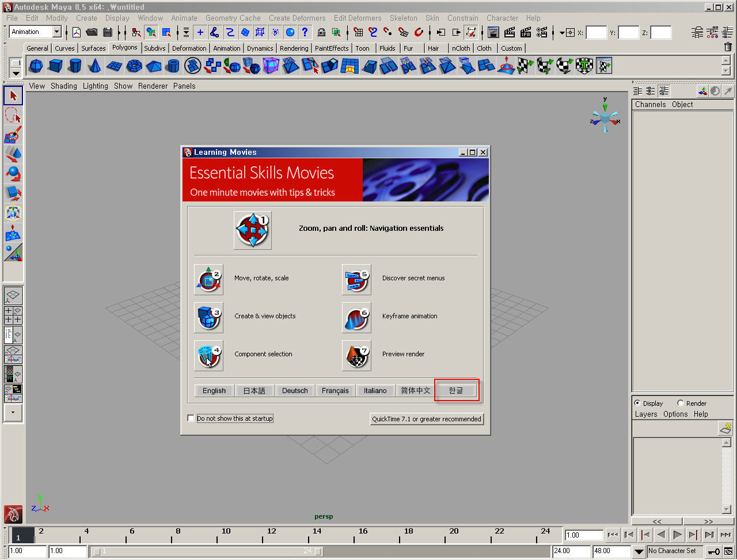Open the selection mask menu arrow icon
737x560 pixels.
(x=186, y=32)
